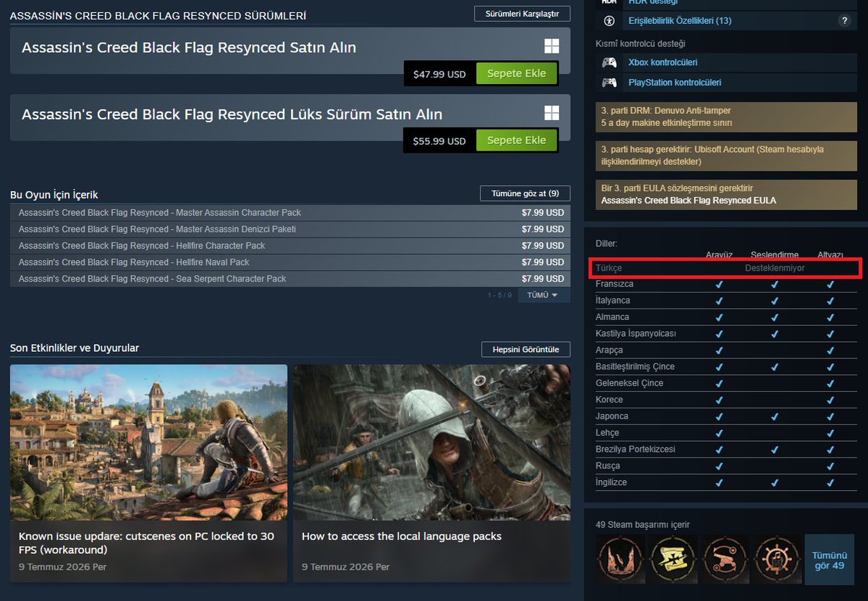The image size is (868, 601).
Task: Add $55.99 Lüks Sürüm to cart
Action: (516, 140)
